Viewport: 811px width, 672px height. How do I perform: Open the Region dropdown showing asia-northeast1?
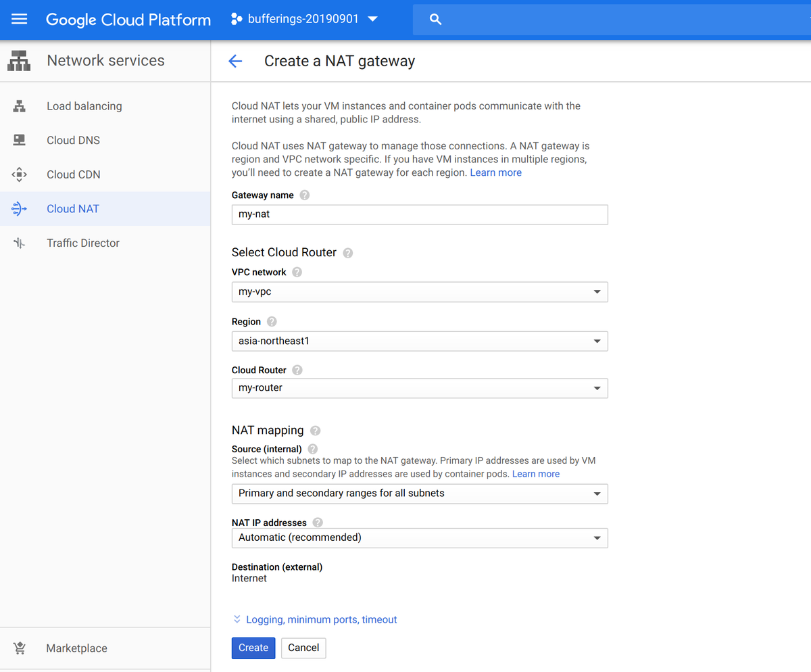pyautogui.click(x=420, y=341)
